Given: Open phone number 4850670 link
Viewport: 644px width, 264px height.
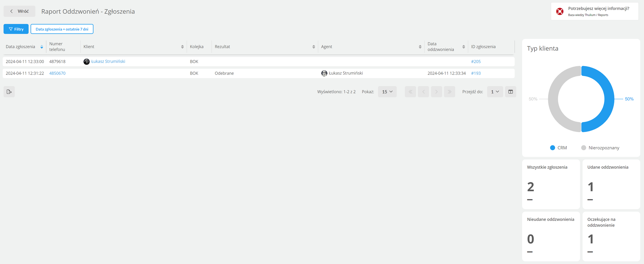Looking at the screenshot, I should 57,73.
